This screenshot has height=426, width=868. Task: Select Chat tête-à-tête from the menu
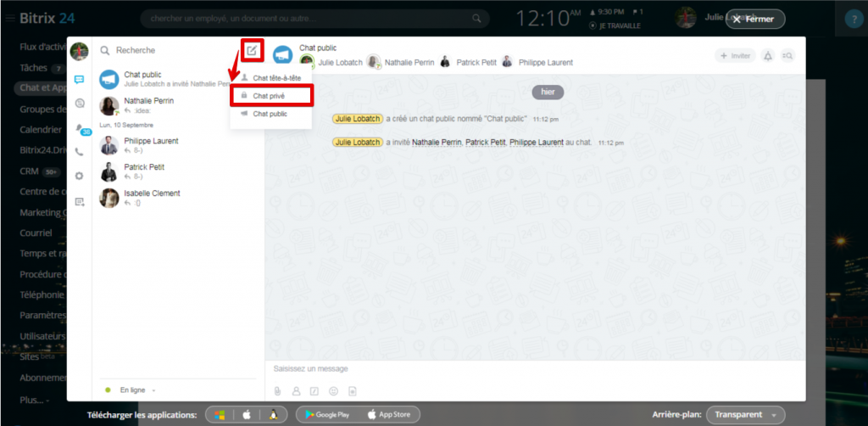point(271,78)
